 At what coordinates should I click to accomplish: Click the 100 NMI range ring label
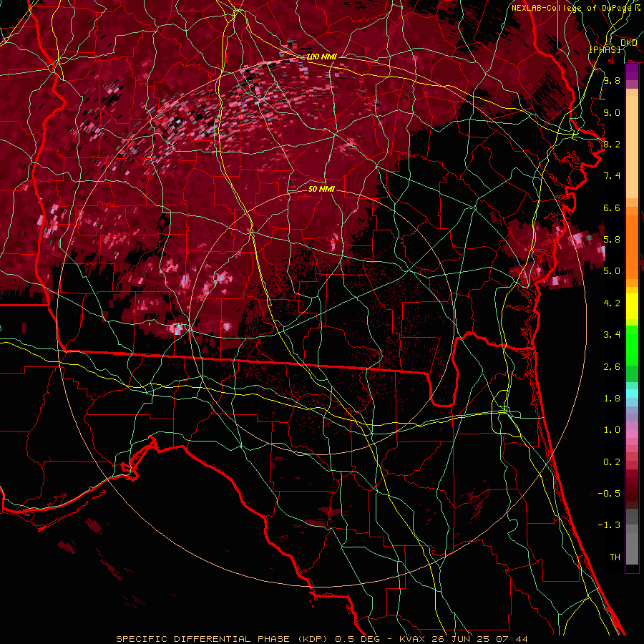pyautogui.click(x=321, y=57)
